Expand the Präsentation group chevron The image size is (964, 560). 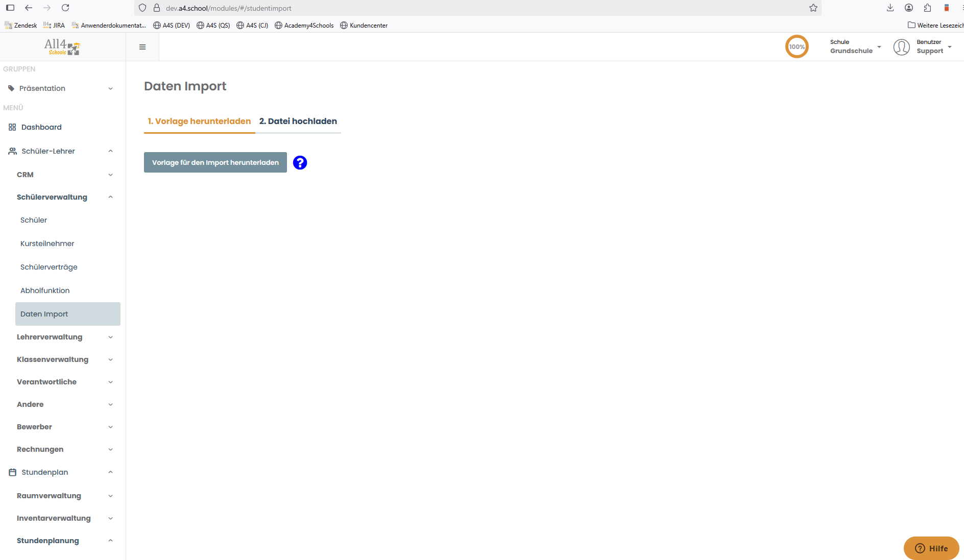click(x=110, y=88)
